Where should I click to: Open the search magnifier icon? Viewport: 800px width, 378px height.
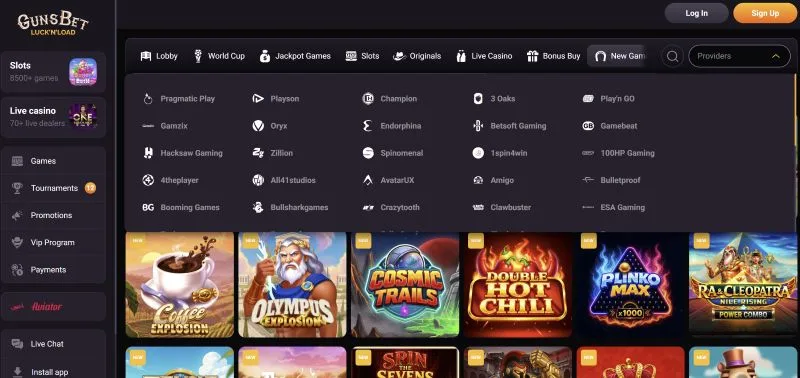click(672, 56)
